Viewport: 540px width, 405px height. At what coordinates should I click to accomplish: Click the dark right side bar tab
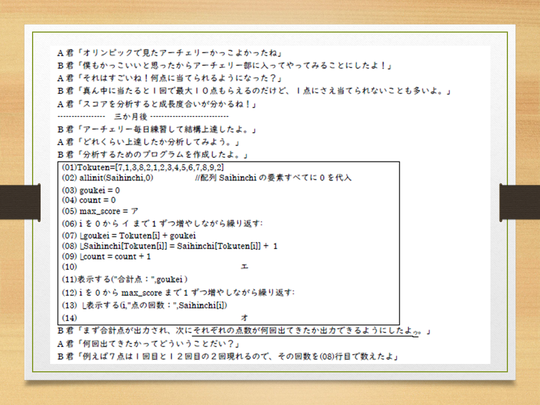pos(520,202)
